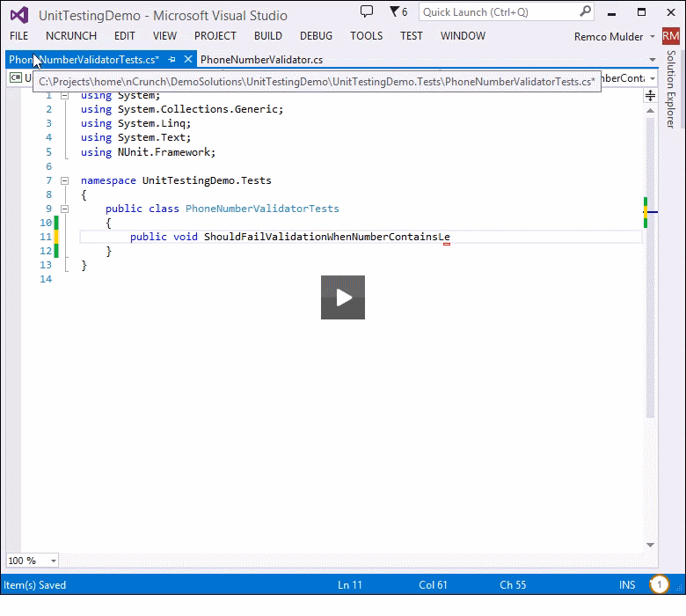Switch to the PhoneNumberValidator.cs tab
The height and width of the screenshot is (616, 686).
click(x=261, y=59)
